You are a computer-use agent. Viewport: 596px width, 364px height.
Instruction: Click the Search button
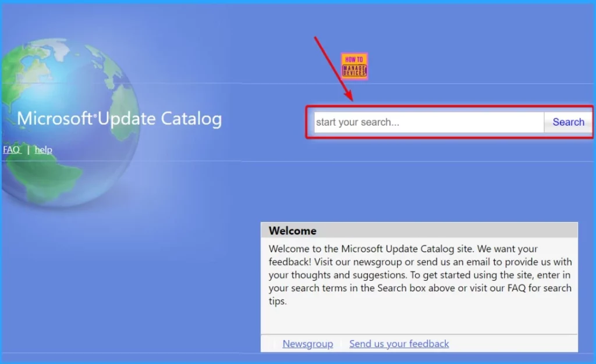568,122
